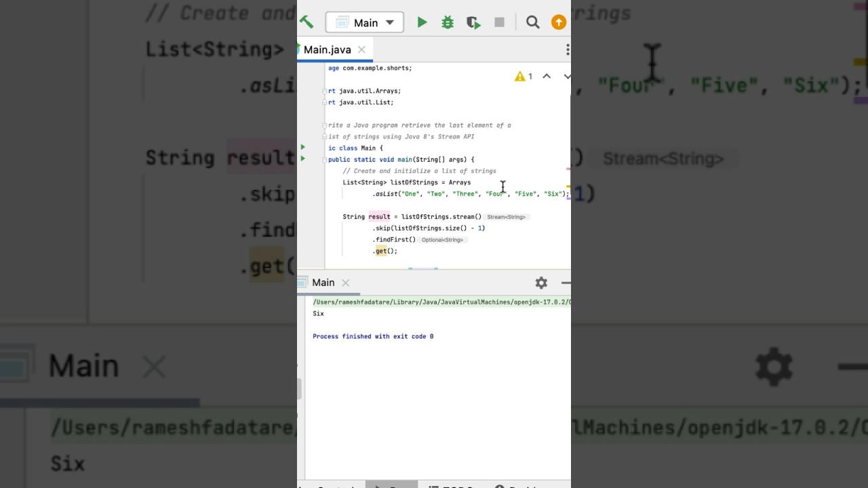
Task: Start debugging with the bug icon
Action: (x=448, y=22)
